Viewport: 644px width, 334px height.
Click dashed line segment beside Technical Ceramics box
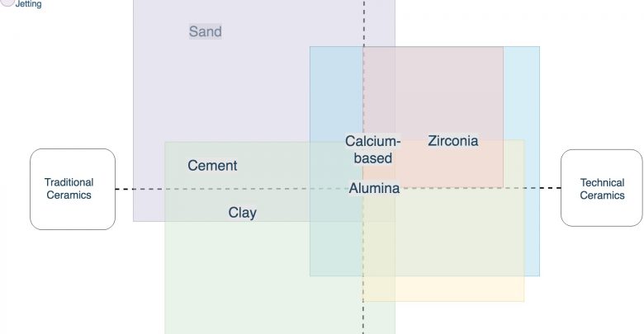pos(550,189)
